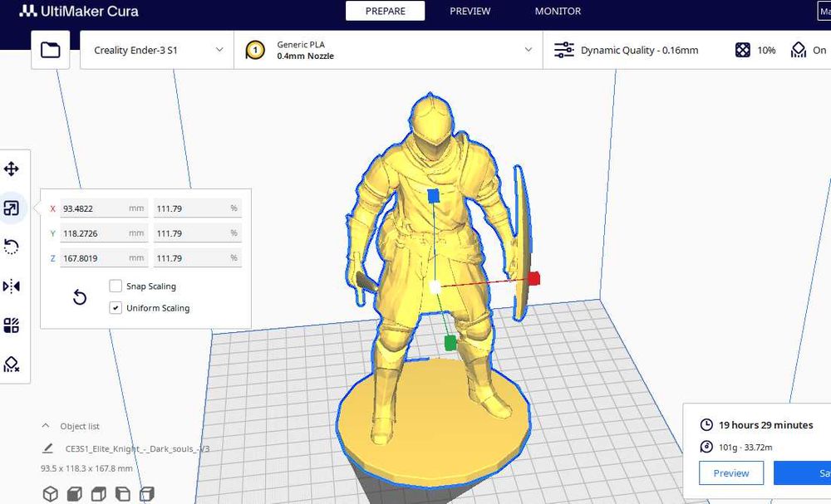Grab the green Y-axis scale handle

(450, 343)
